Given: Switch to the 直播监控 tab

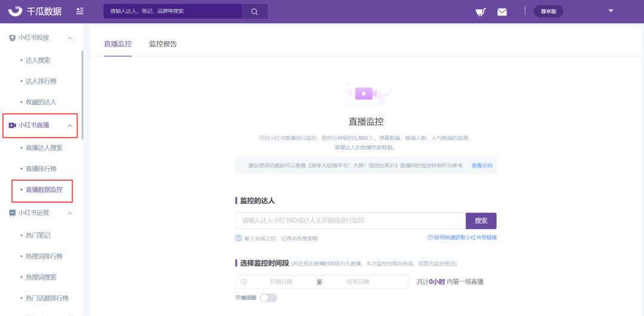Looking at the screenshot, I should coord(118,44).
